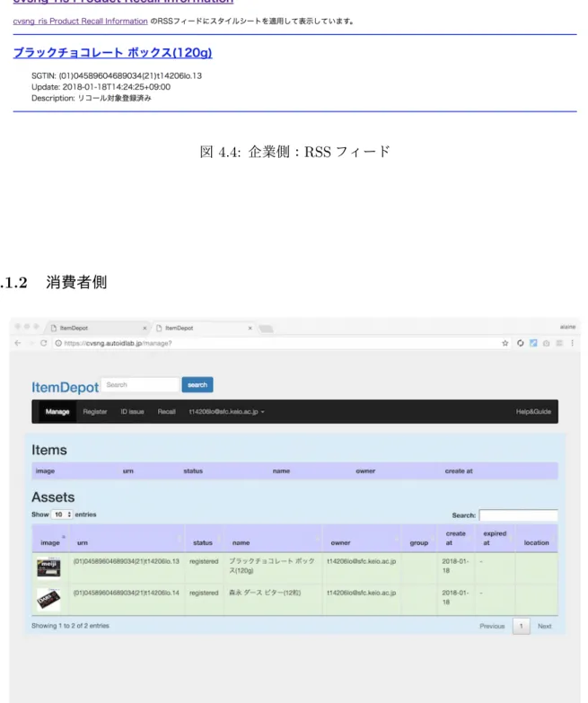Click urn ending in t14206lo.13

(x=126, y=561)
